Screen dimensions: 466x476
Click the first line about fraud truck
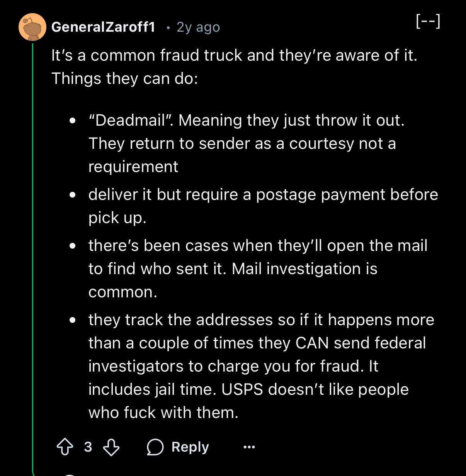pyautogui.click(x=234, y=55)
